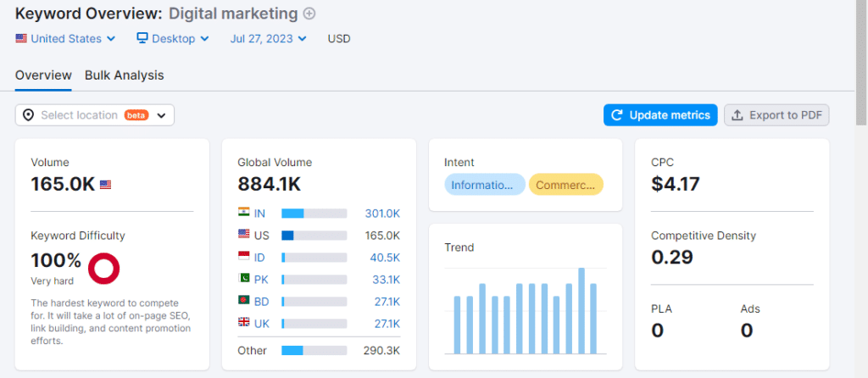Open the Desktop device dropdown
This screenshot has height=378, width=868.
tap(173, 39)
